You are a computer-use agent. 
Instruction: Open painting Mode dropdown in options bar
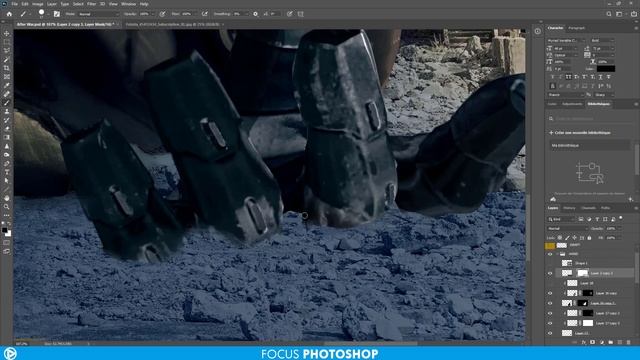click(x=98, y=14)
